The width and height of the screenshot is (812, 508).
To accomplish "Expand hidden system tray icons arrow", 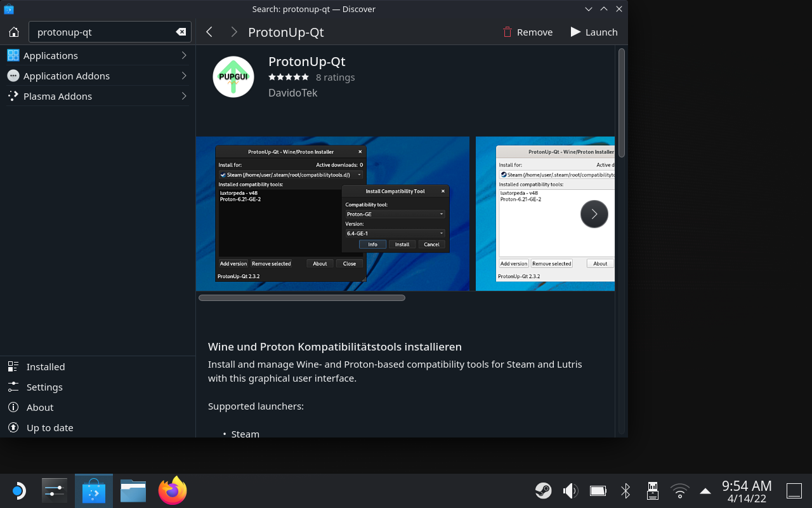I will tap(705, 491).
